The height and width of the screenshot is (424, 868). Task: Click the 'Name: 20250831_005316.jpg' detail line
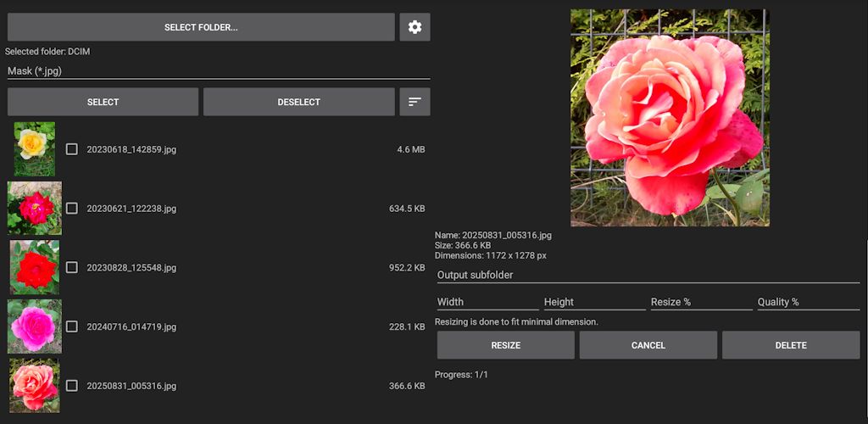click(493, 235)
